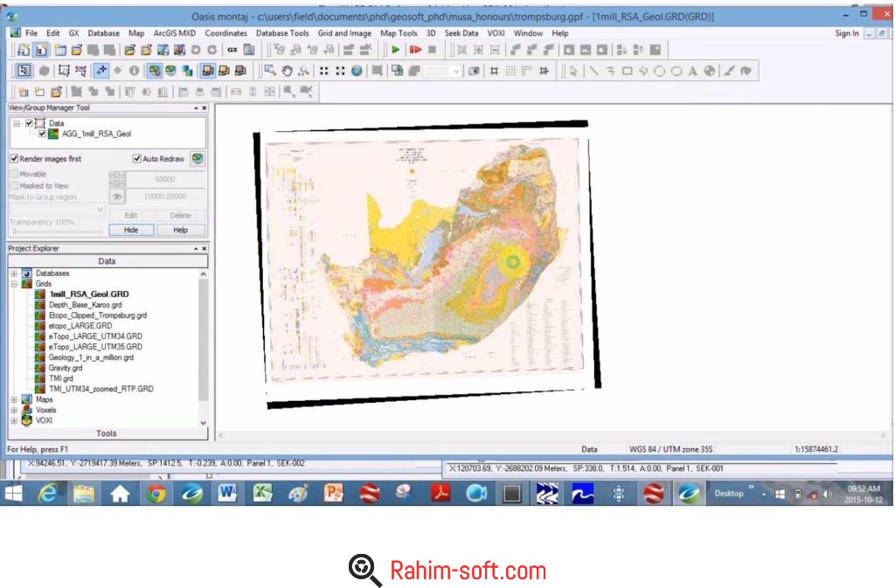Expand the VOXI node in Project Explorer
This screenshot has height=588, width=895.
pos(14,421)
